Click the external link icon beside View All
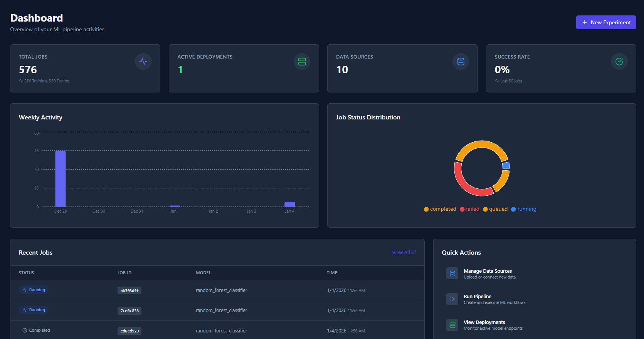 414,252
